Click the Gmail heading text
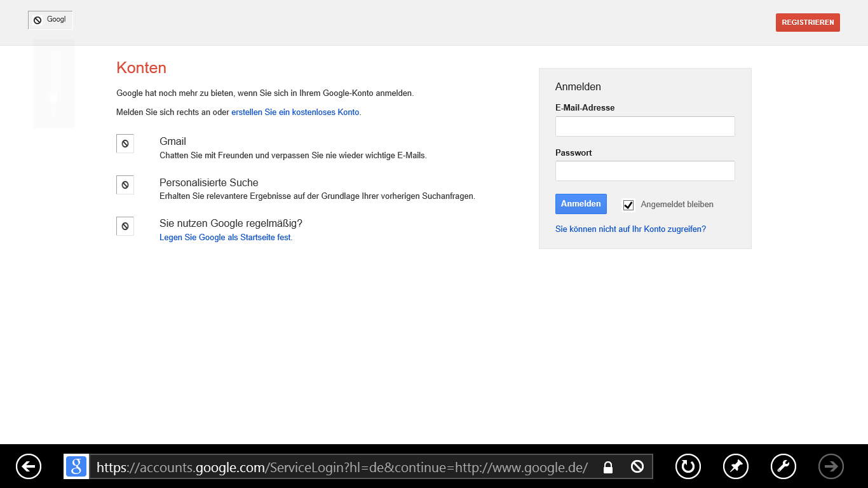Viewport: 868px width, 488px height. click(x=173, y=142)
